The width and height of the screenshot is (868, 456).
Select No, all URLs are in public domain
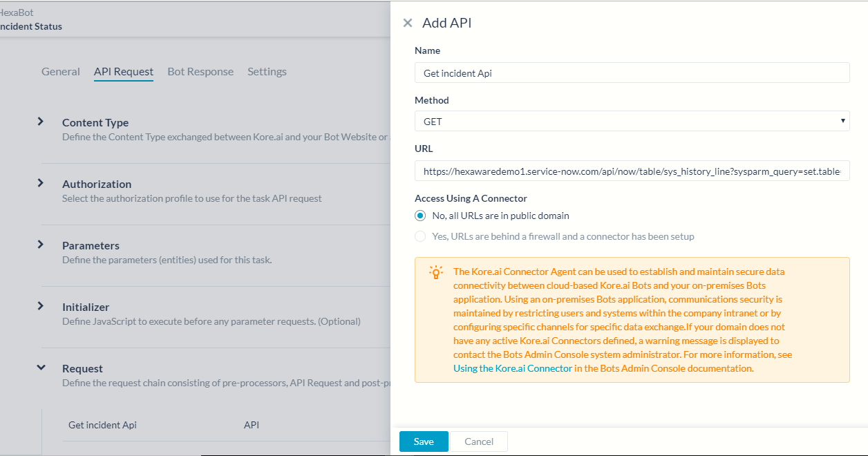[420, 216]
